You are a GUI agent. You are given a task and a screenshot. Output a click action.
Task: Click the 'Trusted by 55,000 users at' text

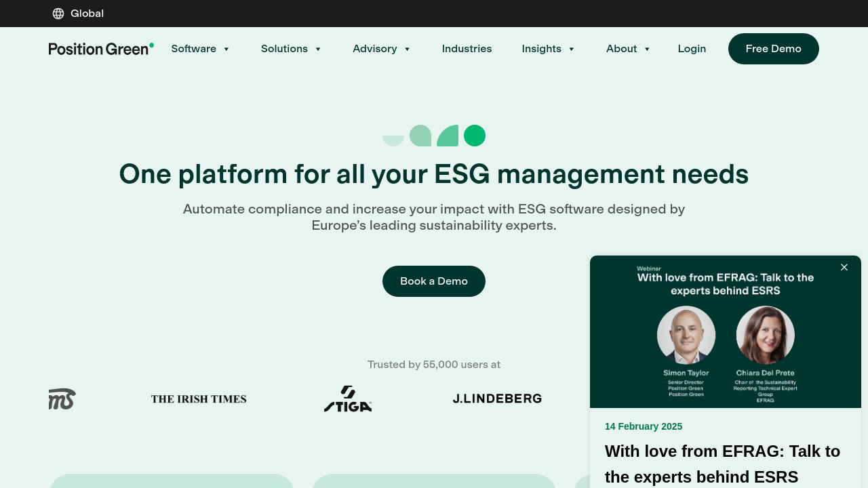pyautogui.click(x=434, y=365)
